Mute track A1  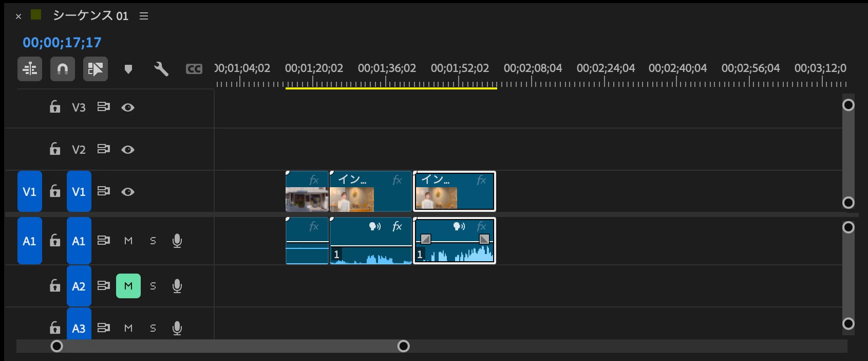coord(128,241)
